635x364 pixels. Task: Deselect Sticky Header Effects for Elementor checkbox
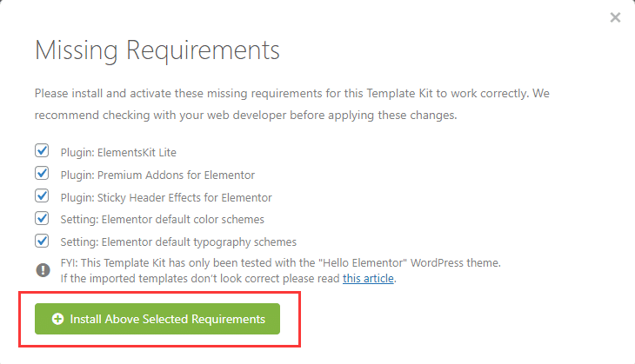42,197
